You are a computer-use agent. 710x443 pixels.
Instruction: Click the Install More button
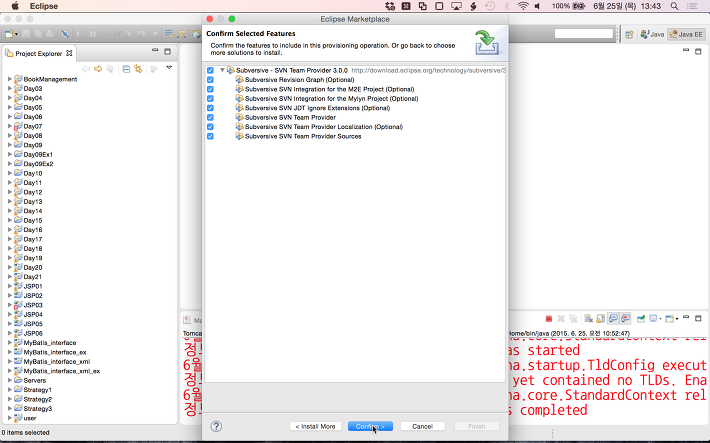[x=316, y=426]
